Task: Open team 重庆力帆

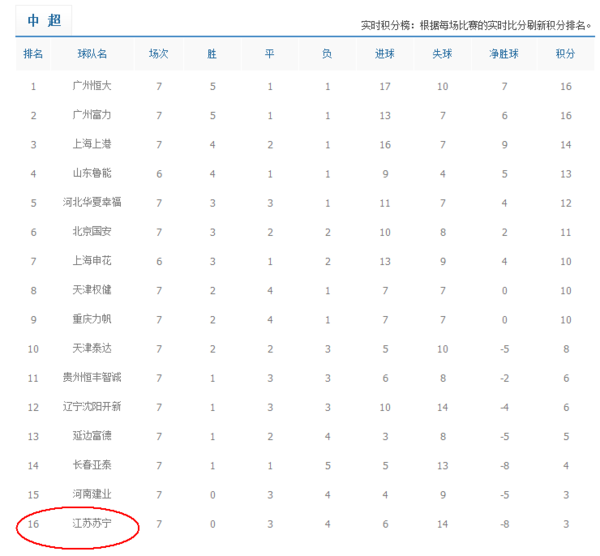Action: (x=92, y=319)
